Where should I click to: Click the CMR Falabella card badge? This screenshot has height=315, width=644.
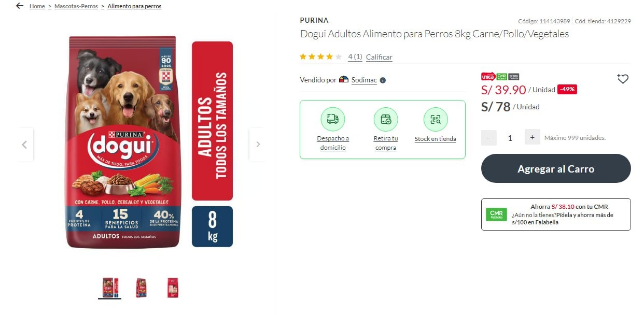click(496, 214)
